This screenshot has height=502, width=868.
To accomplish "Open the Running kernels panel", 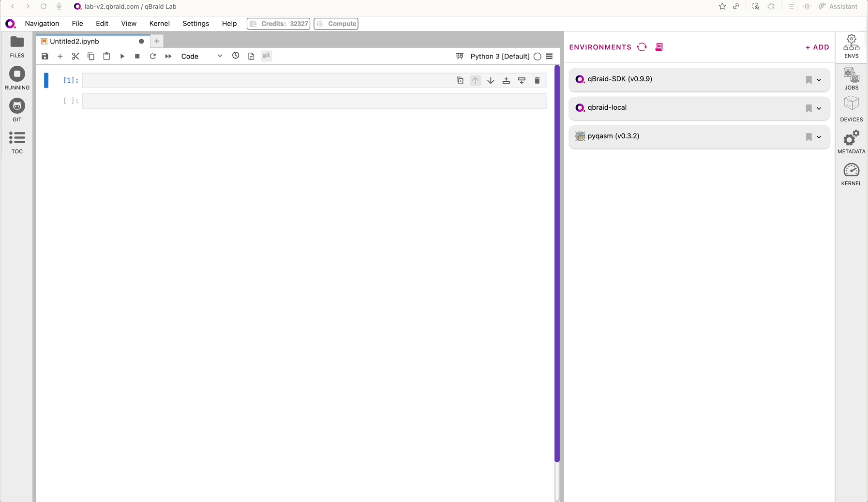I will pyautogui.click(x=17, y=78).
